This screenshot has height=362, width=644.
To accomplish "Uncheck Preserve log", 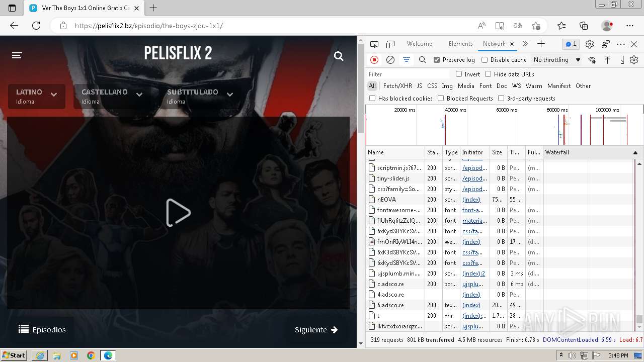I will 437,60.
